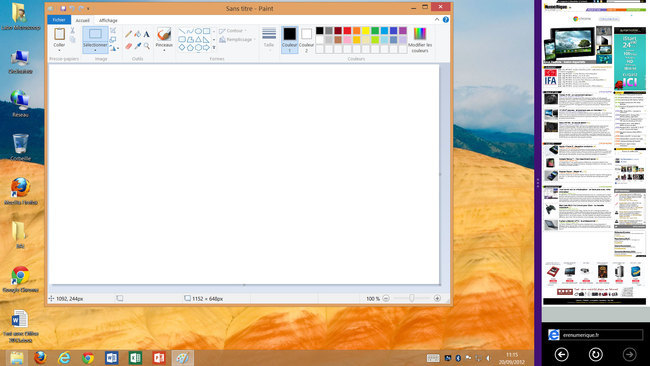Viewport: 650px width, 366px height.
Task: Click the blank Paint canvas
Action: tap(244, 174)
